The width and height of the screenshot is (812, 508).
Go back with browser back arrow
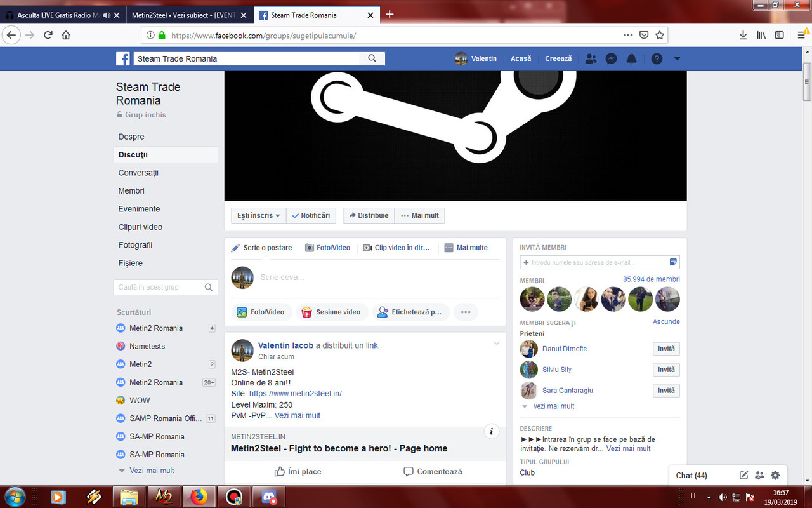[x=11, y=36]
